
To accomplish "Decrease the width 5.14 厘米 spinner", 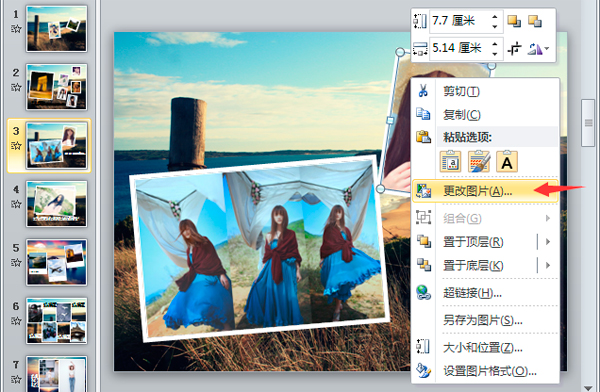I will point(495,54).
